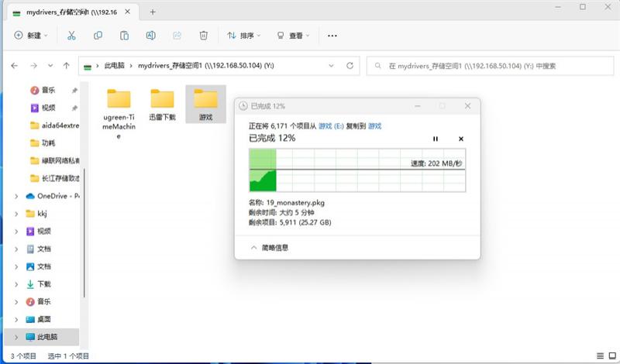Close the copy progress dialog window

point(468,106)
